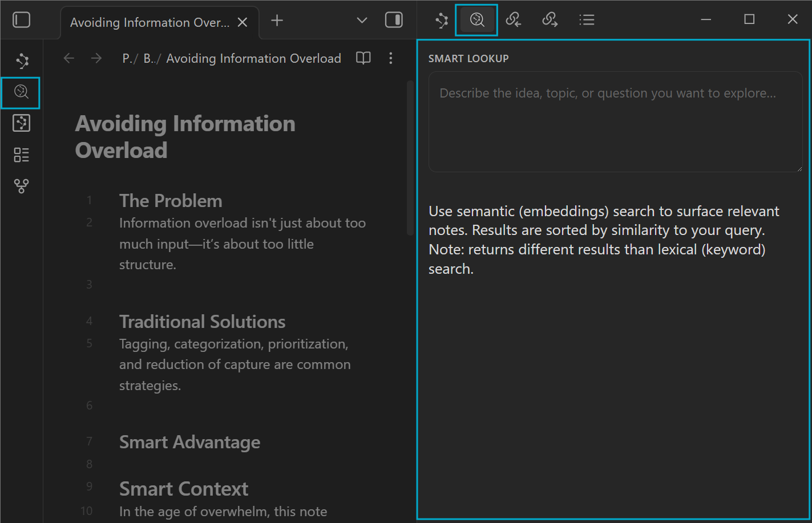Screen dimensions: 812x523
Task: Close the Avoiding Information Overload tab
Action: point(243,22)
